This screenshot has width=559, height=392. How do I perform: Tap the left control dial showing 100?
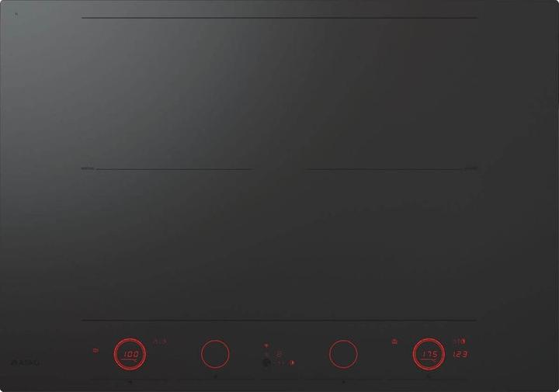tap(130, 354)
